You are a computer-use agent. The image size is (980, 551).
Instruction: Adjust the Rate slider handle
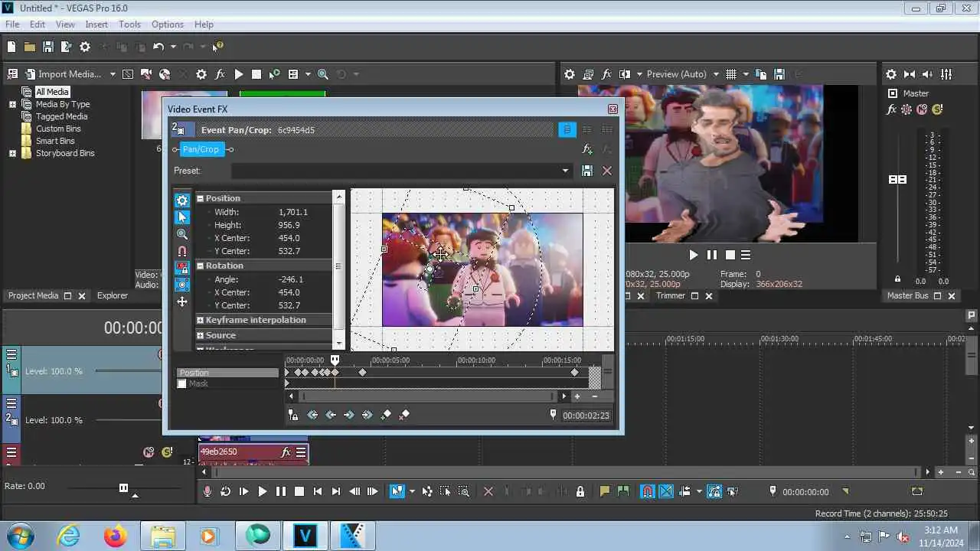click(x=123, y=487)
